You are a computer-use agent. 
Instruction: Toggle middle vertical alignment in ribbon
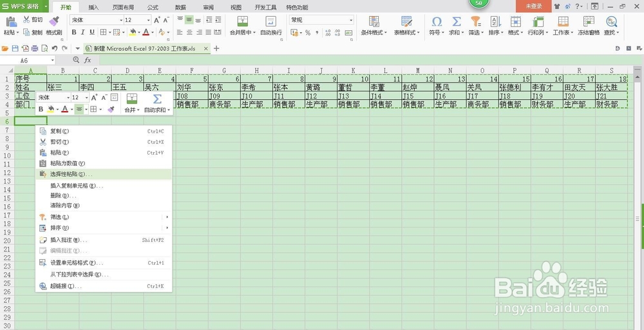click(189, 19)
